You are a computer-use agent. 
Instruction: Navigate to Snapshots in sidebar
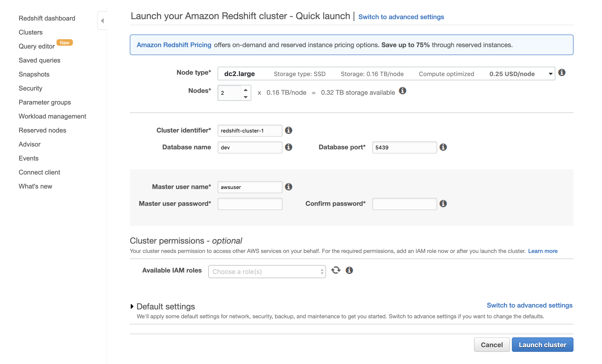34,73
